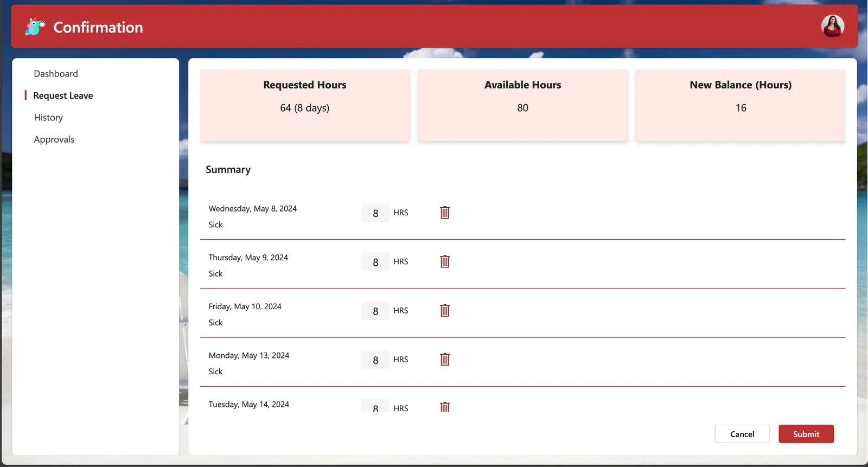Open the user profile avatar
The image size is (868, 467).
[x=832, y=26]
